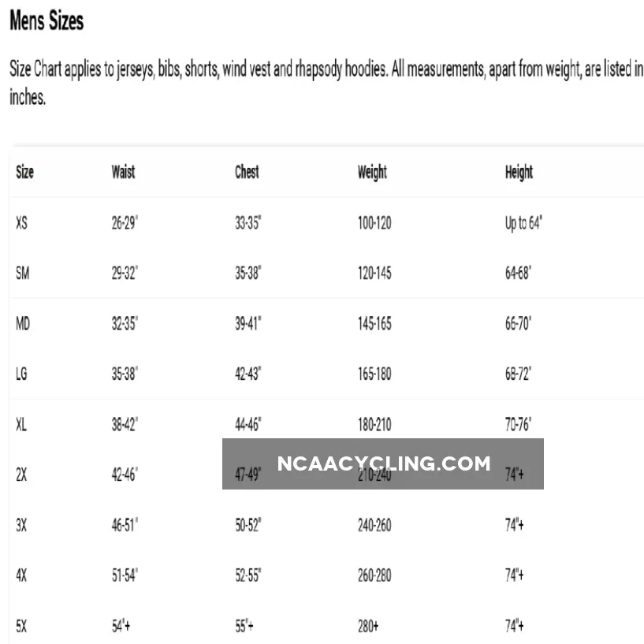Select the 50-52" chest value
The width and height of the screenshot is (644, 644).
(248, 526)
